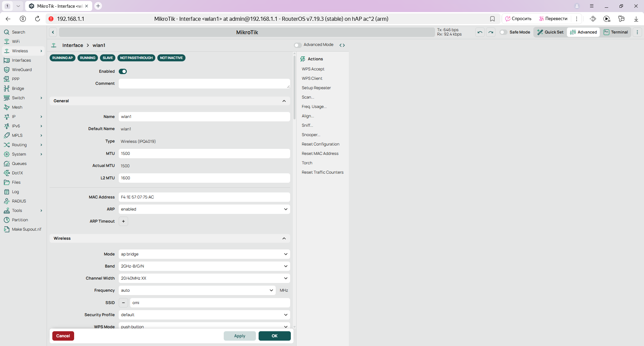The width and height of the screenshot is (644, 346).
Task: Add ARP Timeout with plus button
Action: click(x=123, y=221)
